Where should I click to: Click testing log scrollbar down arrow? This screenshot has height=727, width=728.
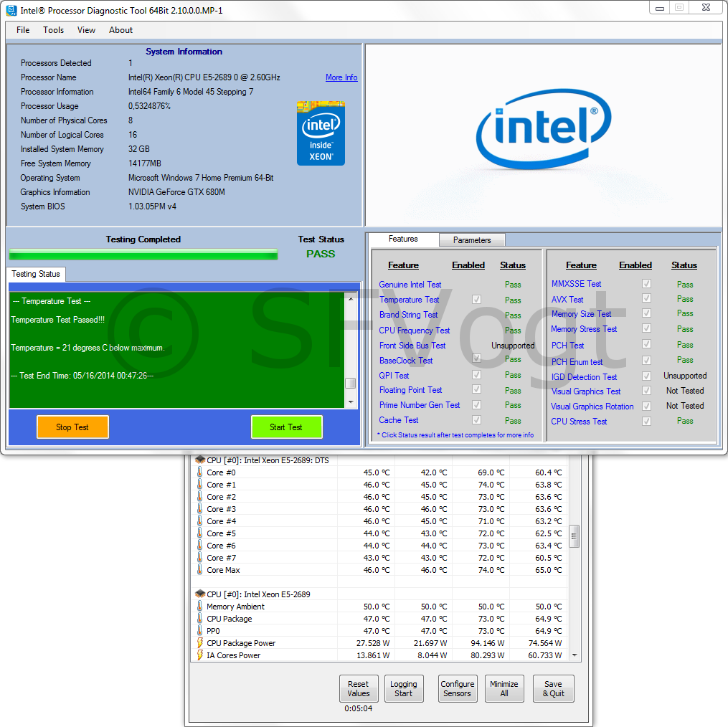pos(351,402)
